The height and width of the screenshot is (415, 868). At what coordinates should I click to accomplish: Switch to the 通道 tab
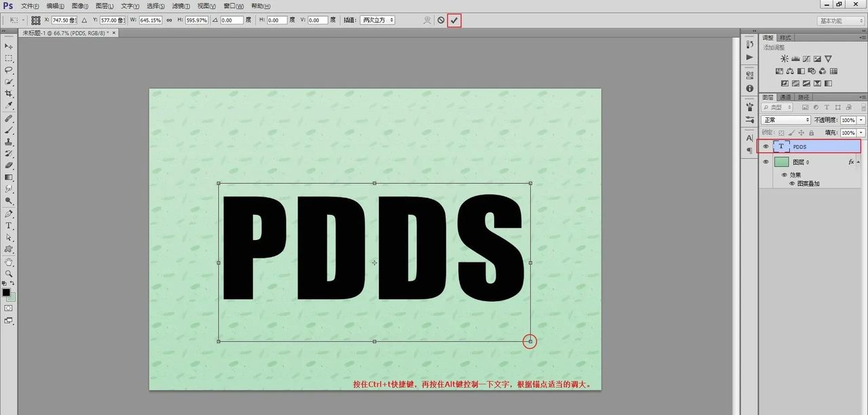point(785,97)
